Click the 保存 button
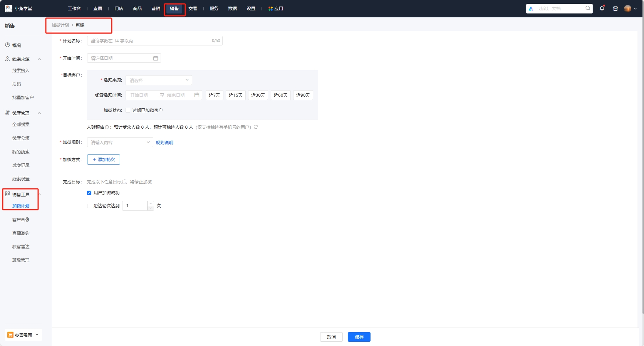The width and height of the screenshot is (644, 346). click(x=359, y=337)
